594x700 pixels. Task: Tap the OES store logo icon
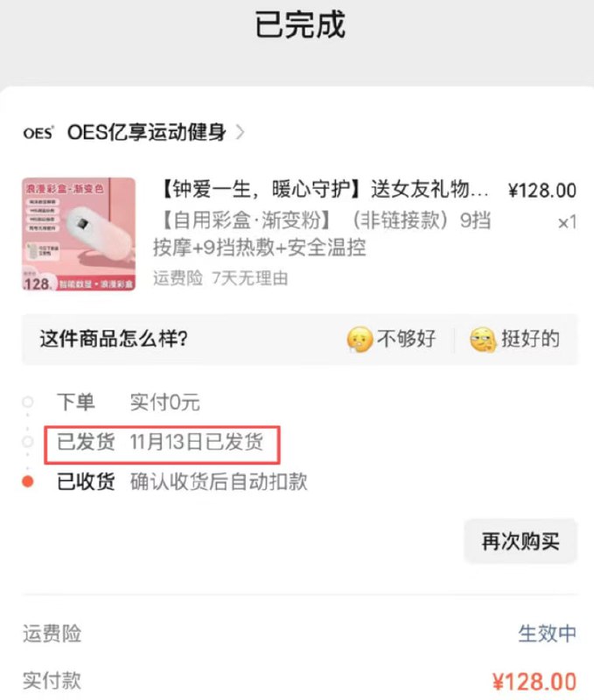[38, 133]
